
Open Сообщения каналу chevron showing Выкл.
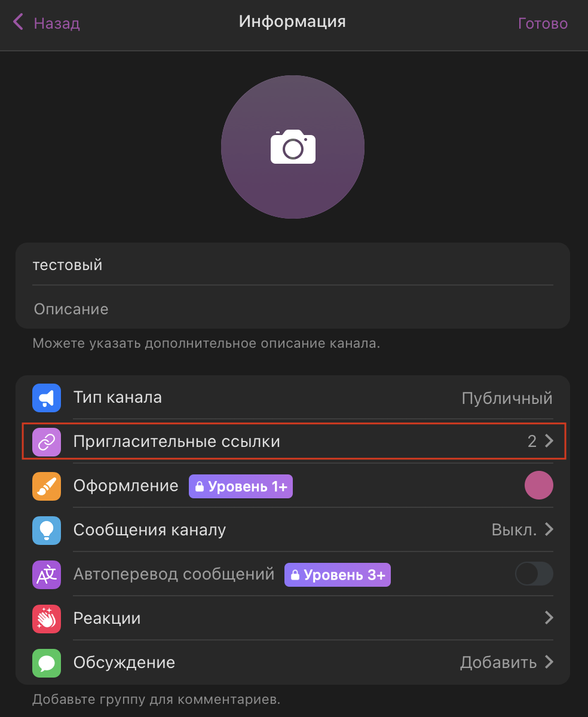pyautogui.click(x=549, y=530)
